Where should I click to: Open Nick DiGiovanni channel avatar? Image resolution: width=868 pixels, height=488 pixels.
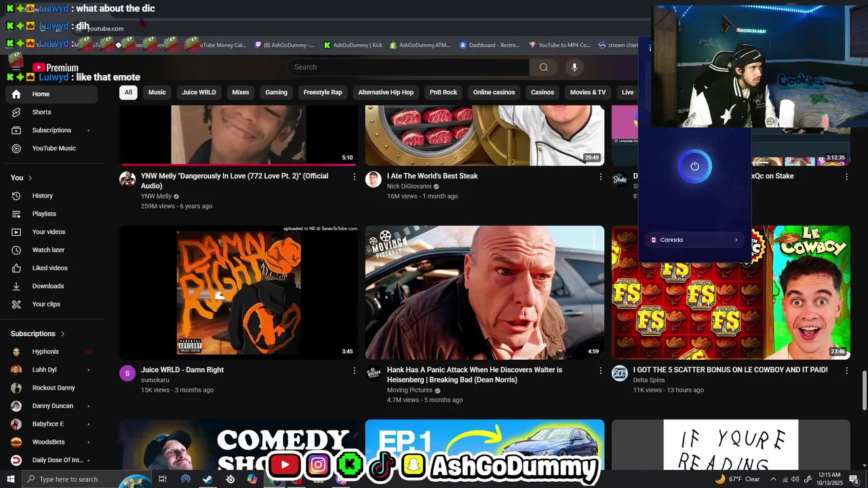[374, 179]
